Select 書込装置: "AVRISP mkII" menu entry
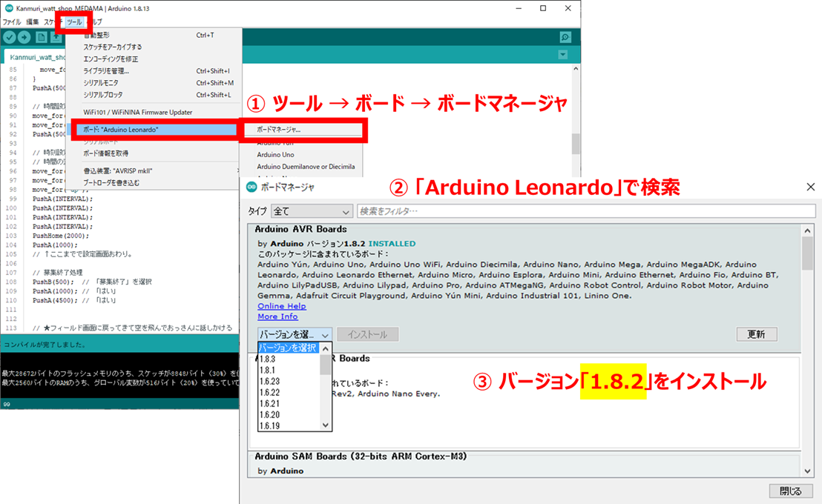This screenshot has height=504, width=822. (154, 170)
